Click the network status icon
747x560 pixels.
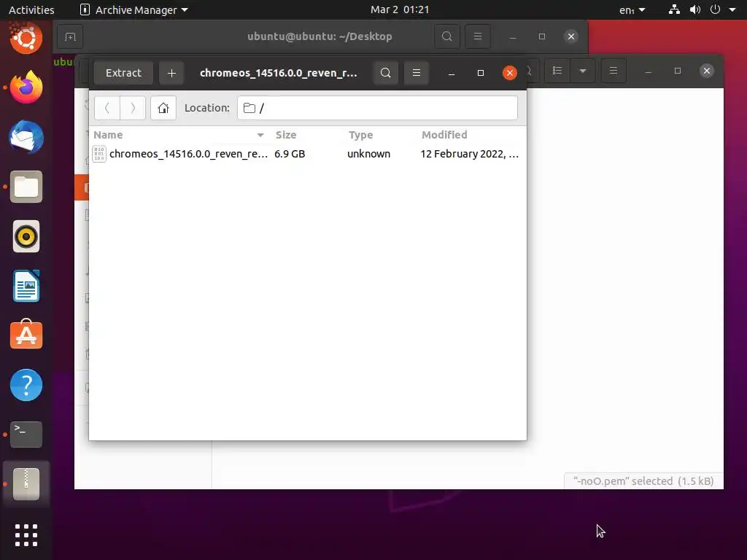click(674, 9)
